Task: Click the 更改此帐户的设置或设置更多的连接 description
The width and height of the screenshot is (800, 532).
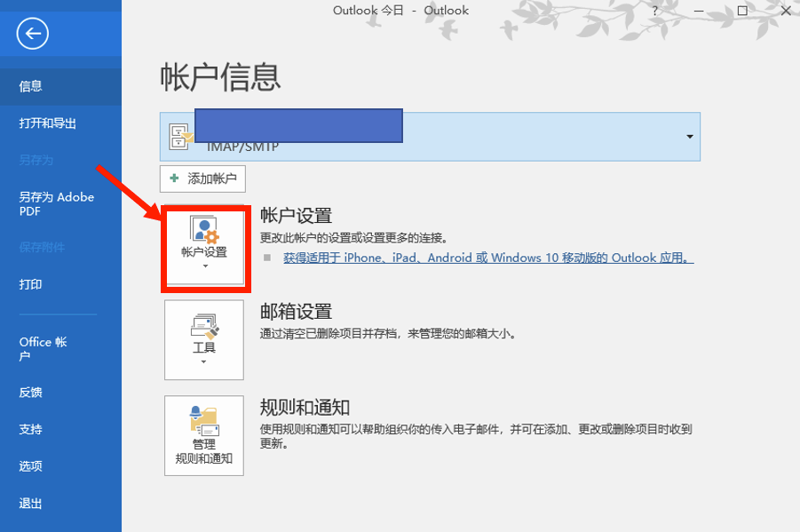Action: [354, 238]
